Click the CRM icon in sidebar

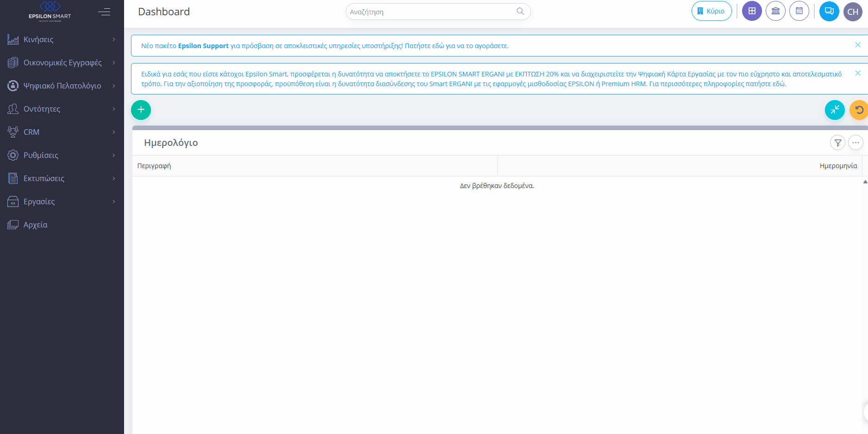(x=13, y=132)
